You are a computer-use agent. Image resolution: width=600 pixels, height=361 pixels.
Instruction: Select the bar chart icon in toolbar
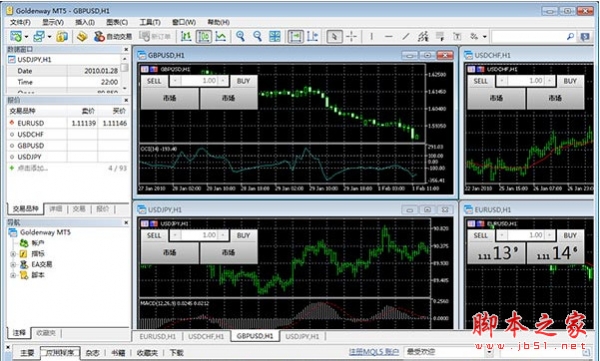point(186,37)
